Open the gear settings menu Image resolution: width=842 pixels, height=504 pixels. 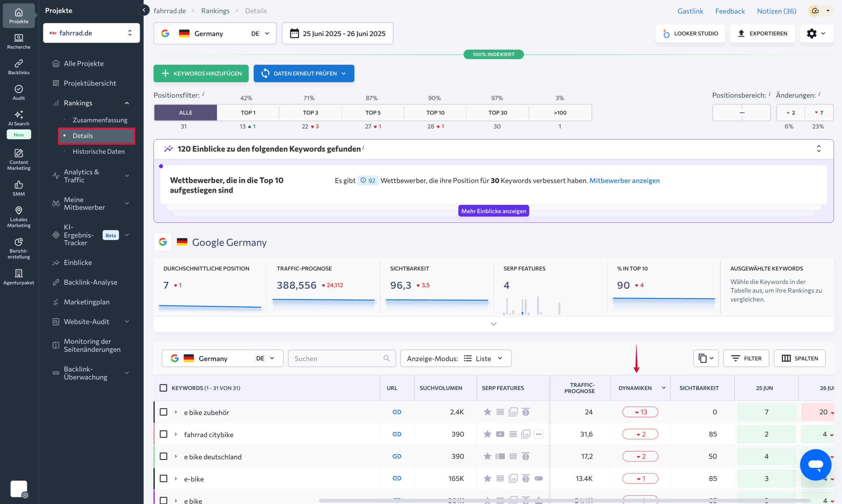click(817, 33)
